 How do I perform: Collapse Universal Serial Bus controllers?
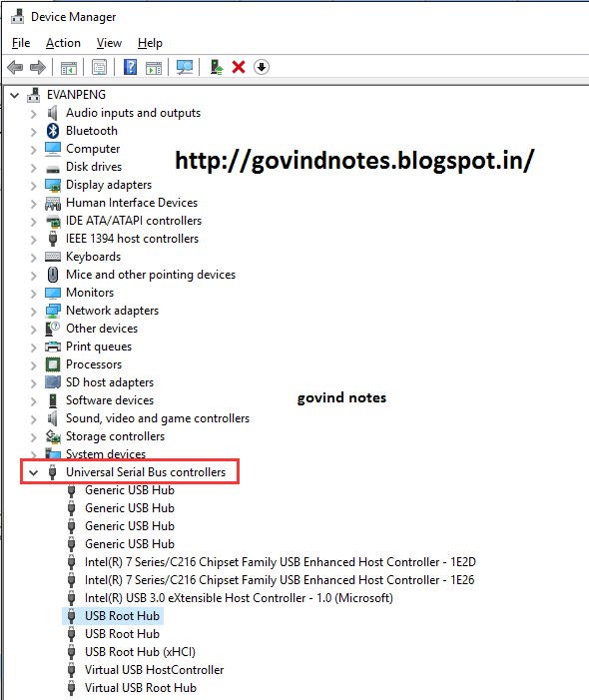click(34, 472)
